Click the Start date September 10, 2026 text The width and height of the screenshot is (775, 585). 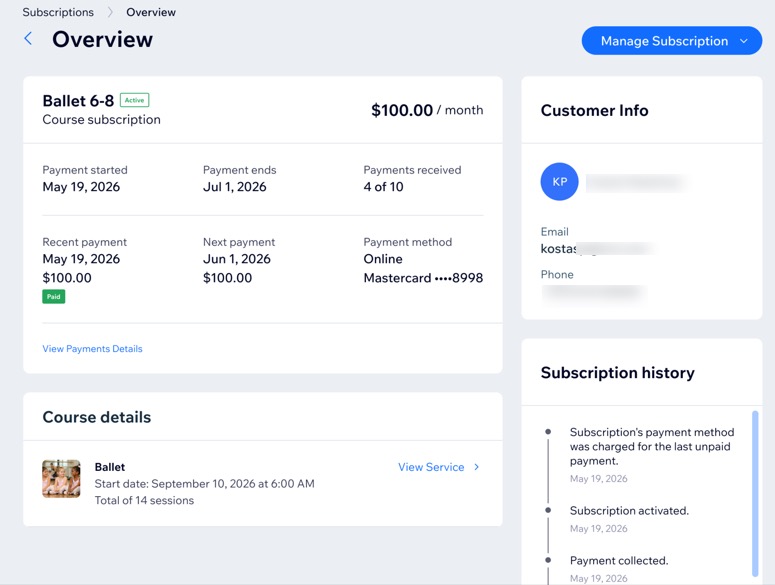(x=205, y=484)
